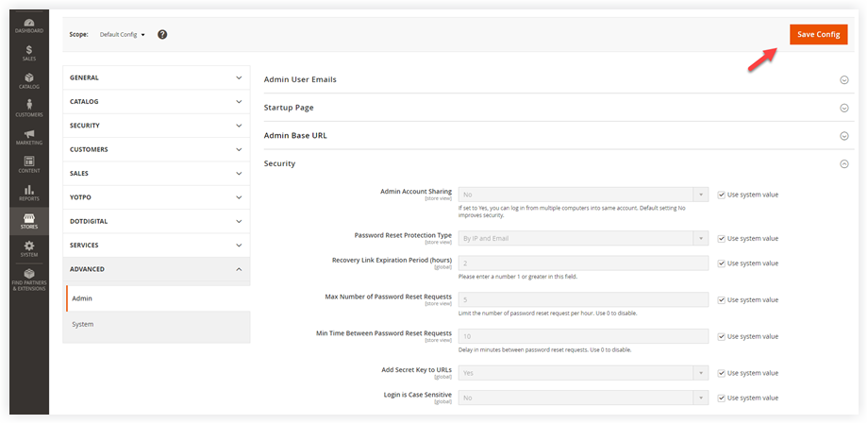Toggle Use system value for Login is Case Sensitive
This screenshot has height=424, width=868.
pos(721,398)
